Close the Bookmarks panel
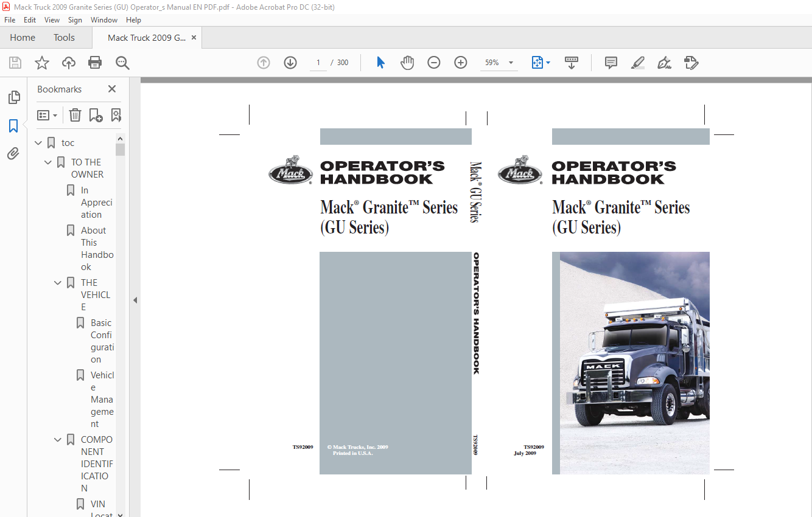The image size is (812, 517). (112, 89)
